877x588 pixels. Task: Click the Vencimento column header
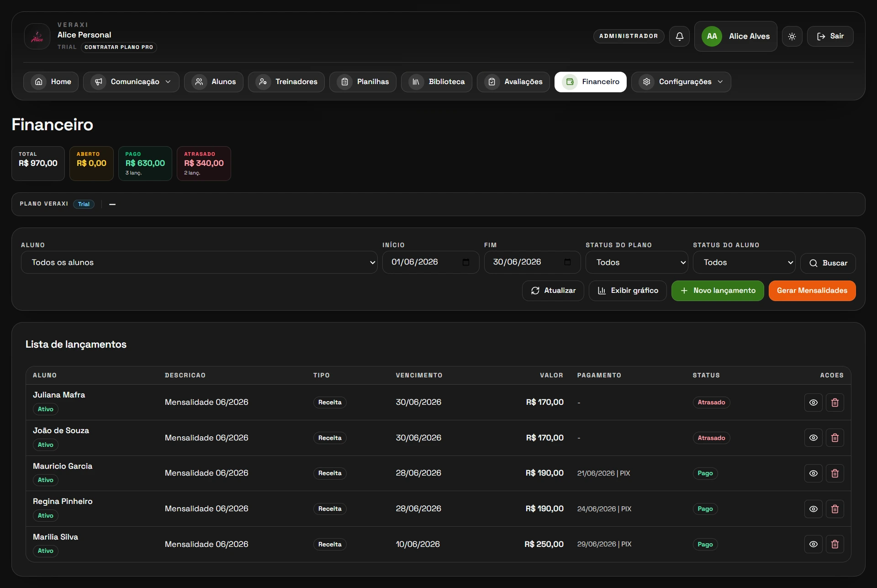coord(419,375)
